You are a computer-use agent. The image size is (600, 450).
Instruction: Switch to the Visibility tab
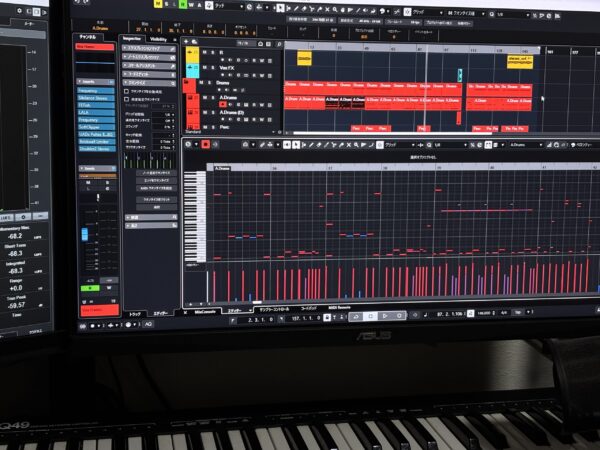click(158, 38)
